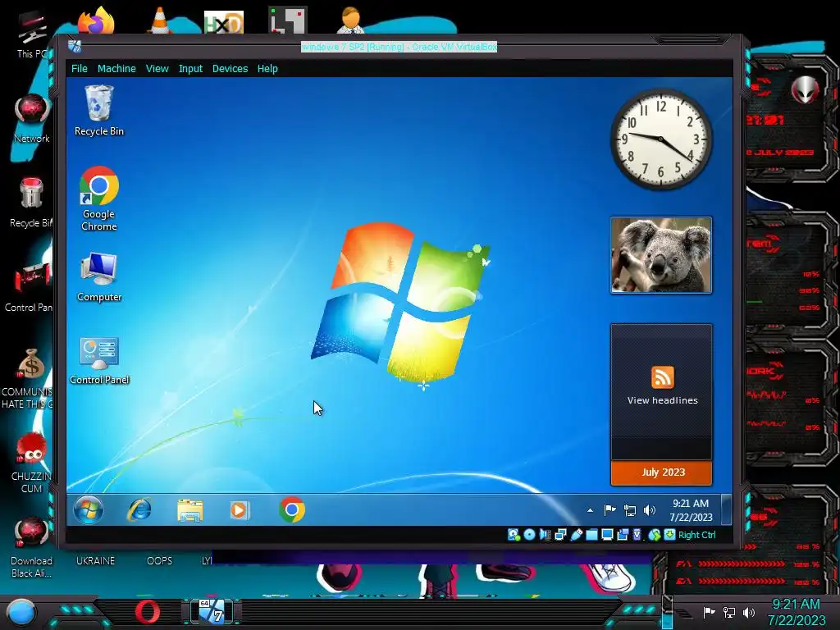The image size is (840, 630).
Task: Open Opera on host taskbar
Action: point(148,612)
